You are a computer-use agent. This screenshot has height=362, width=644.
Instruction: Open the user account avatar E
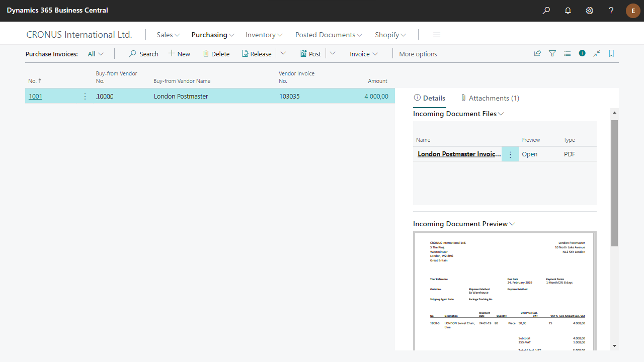click(x=633, y=11)
